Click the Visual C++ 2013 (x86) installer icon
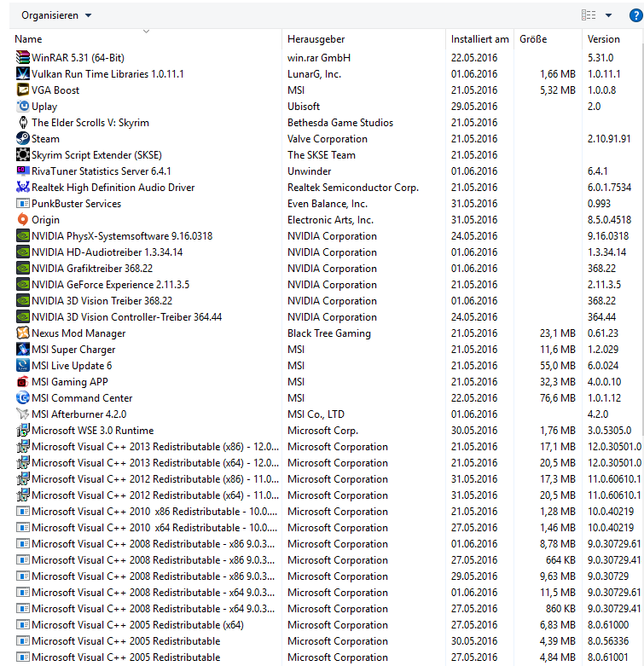Image resolution: width=644 pixels, height=666 pixels. tap(22, 446)
